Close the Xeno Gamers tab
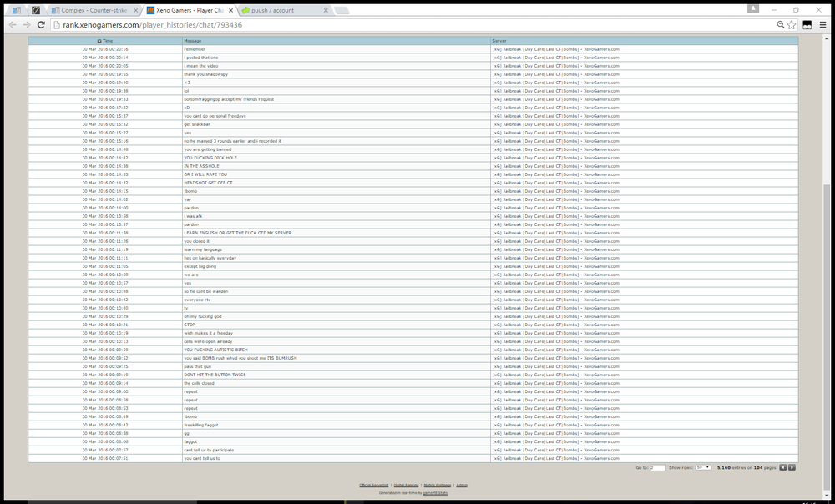835x504 pixels. [x=230, y=10]
